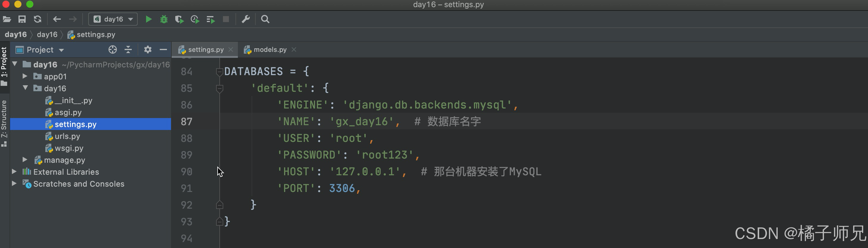Screen dimensions: 868x248
Task: Place cursor on DATABASES keyword
Action: pyautogui.click(x=253, y=72)
